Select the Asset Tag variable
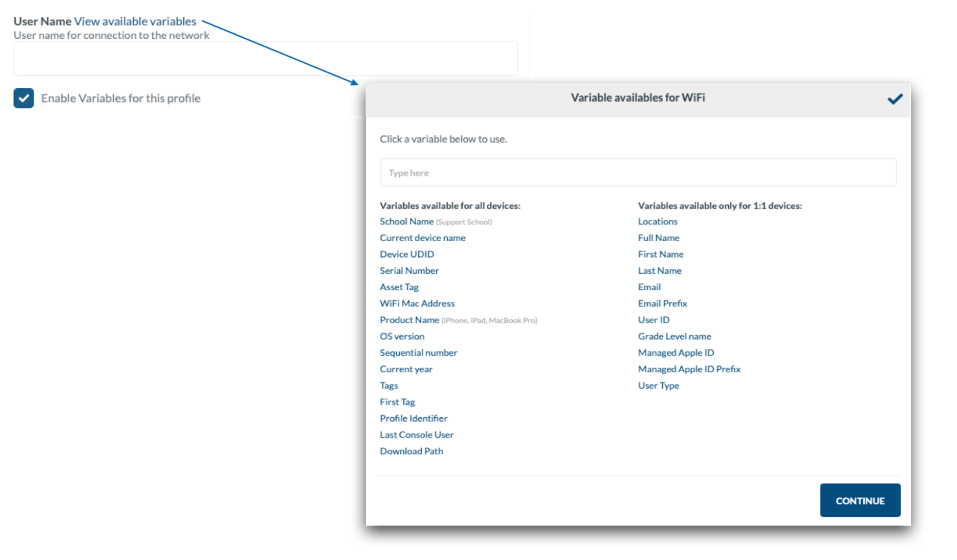This screenshot has width=957, height=560. 399,287
